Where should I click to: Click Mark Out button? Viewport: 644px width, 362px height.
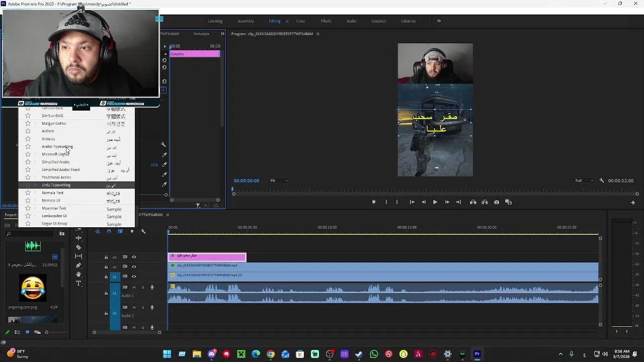[397, 202]
